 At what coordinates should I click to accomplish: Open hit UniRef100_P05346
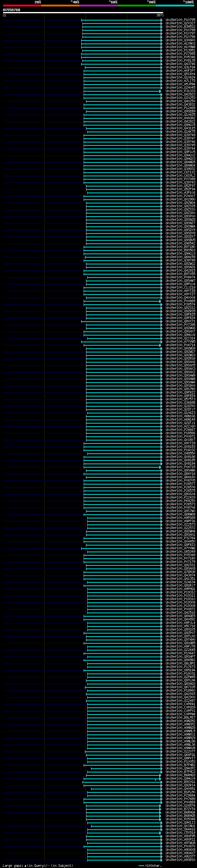click(180, 57)
